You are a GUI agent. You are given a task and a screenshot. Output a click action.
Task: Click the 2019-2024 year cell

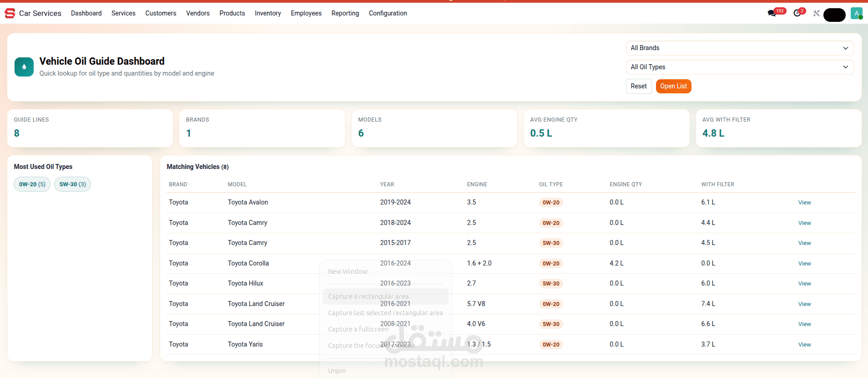coord(395,202)
